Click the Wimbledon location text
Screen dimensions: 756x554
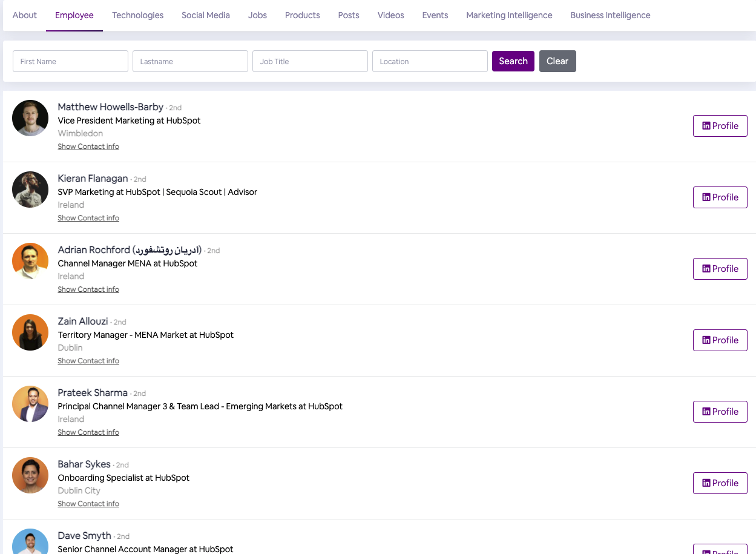[81, 133]
